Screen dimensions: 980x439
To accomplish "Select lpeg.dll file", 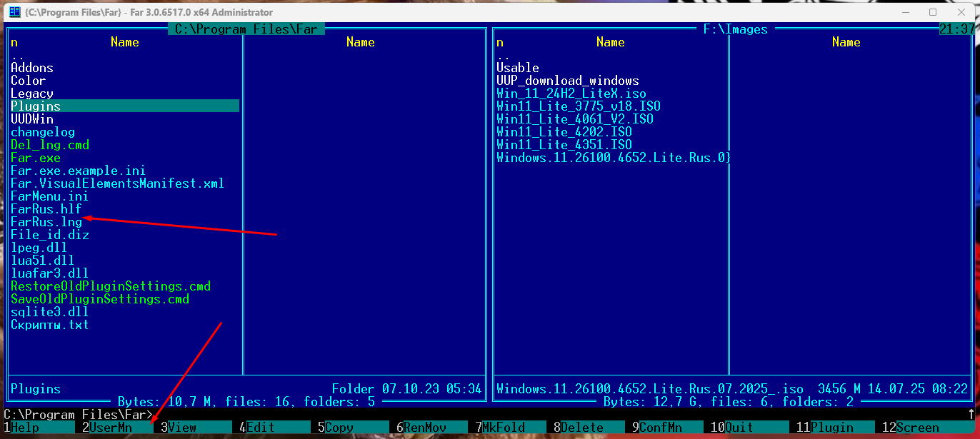I will pyautogui.click(x=39, y=248).
